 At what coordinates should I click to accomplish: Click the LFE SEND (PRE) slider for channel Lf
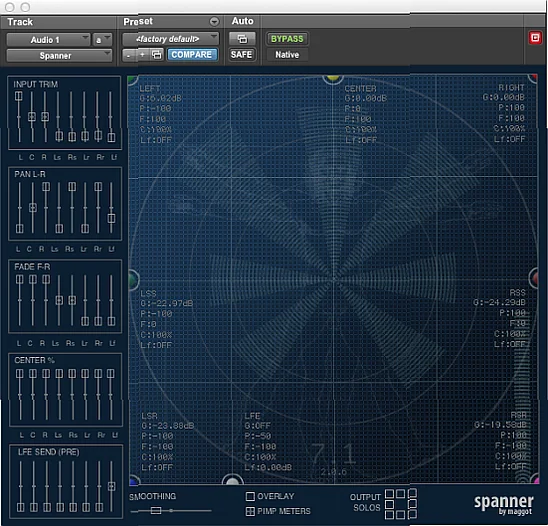(x=111, y=486)
